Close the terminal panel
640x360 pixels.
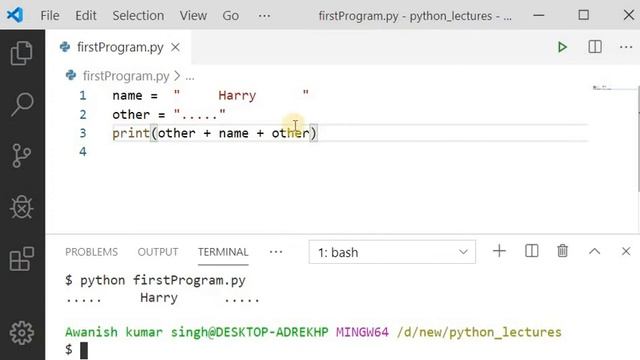pos(626,251)
